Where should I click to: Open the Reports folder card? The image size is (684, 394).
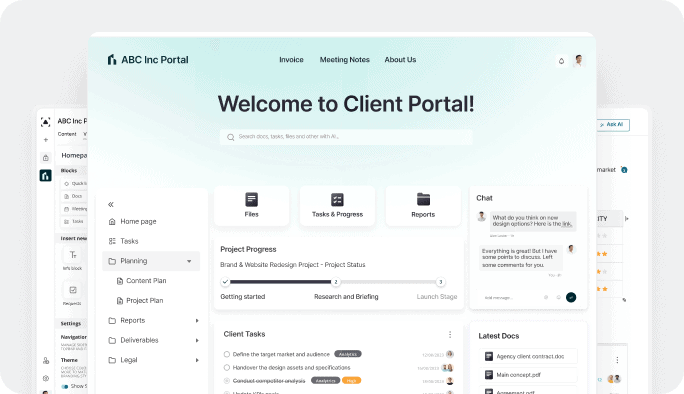(423, 206)
